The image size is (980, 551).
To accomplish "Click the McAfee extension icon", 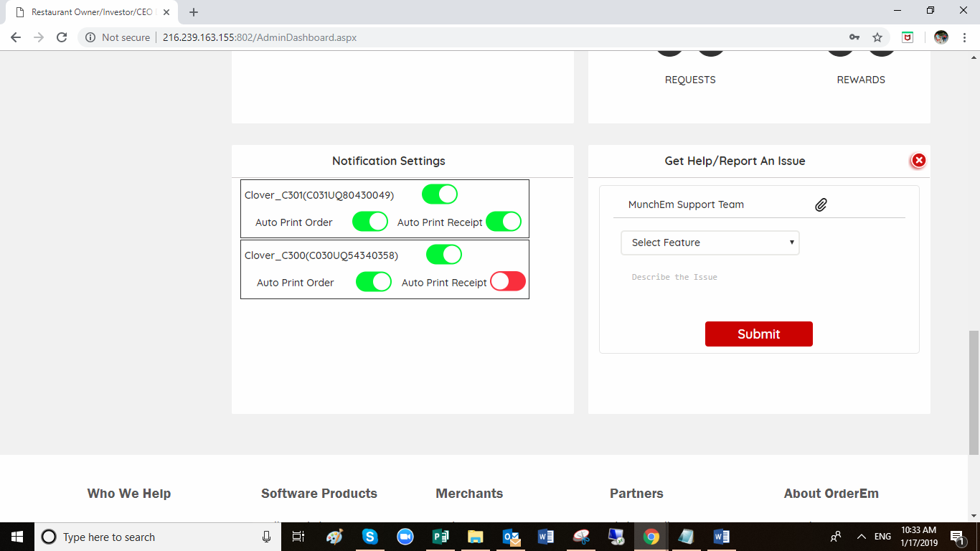I will (908, 37).
